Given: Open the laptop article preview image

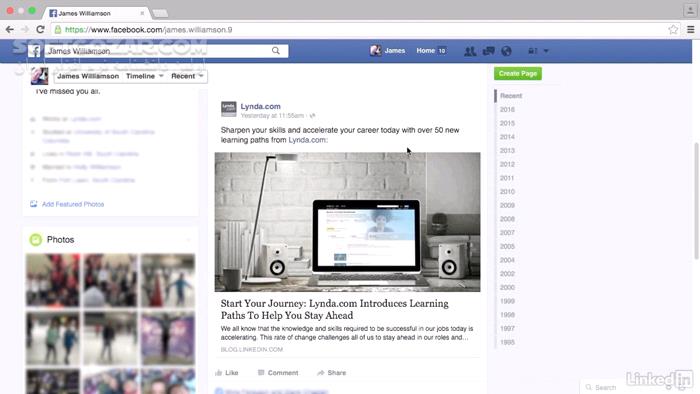Looking at the screenshot, I should [x=347, y=222].
